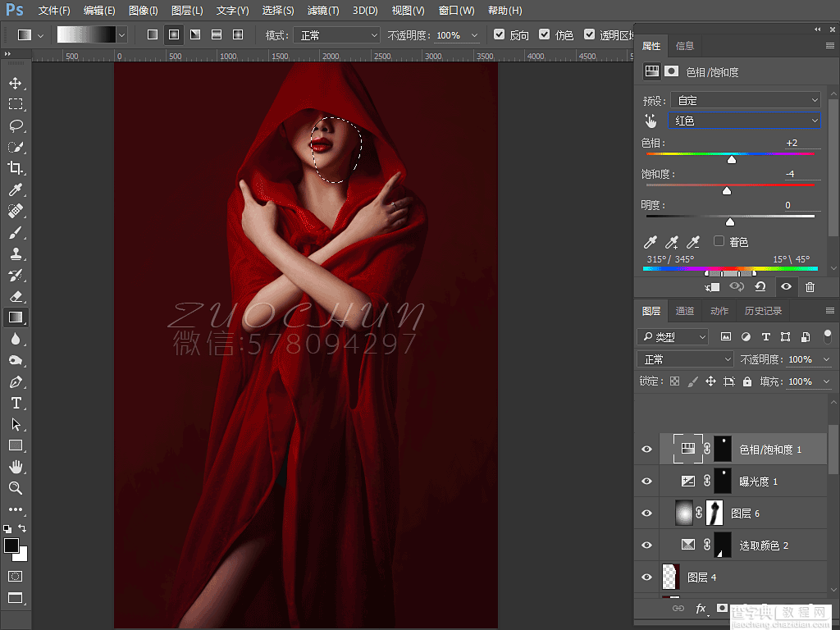This screenshot has width=840, height=630.
Task: Select the Rectangular Marquee tool
Action: coord(16,104)
